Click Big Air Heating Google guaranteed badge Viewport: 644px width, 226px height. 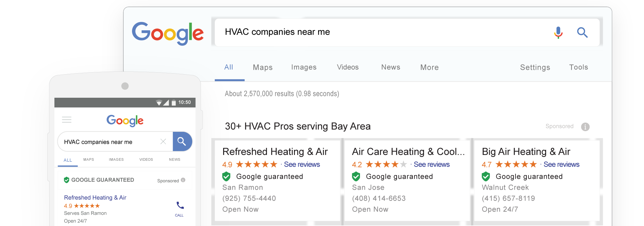point(486,176)
